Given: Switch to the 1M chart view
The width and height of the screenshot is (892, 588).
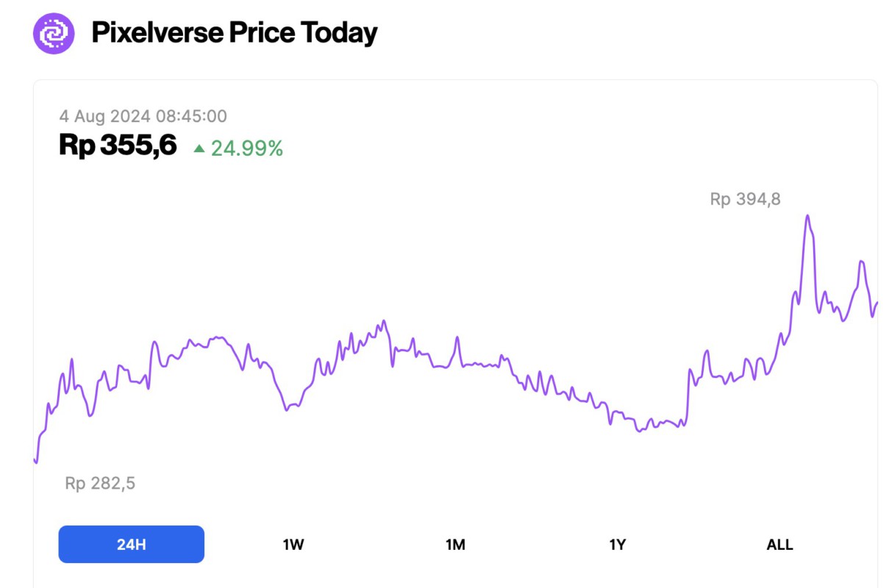Looking at the screenshot, I should [x=456, y=544].
